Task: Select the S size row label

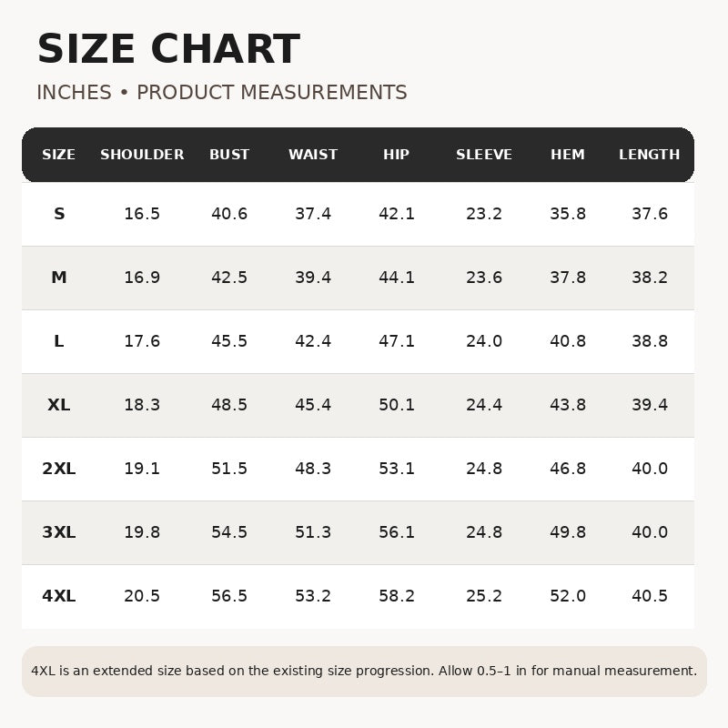Action: pyautogui.click(x=59, y=214)
